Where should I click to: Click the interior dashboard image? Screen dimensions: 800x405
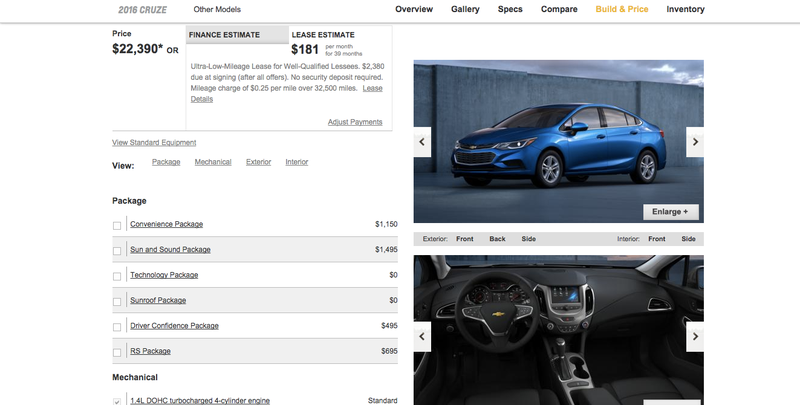pyautogui.click(x=558, y=330)
